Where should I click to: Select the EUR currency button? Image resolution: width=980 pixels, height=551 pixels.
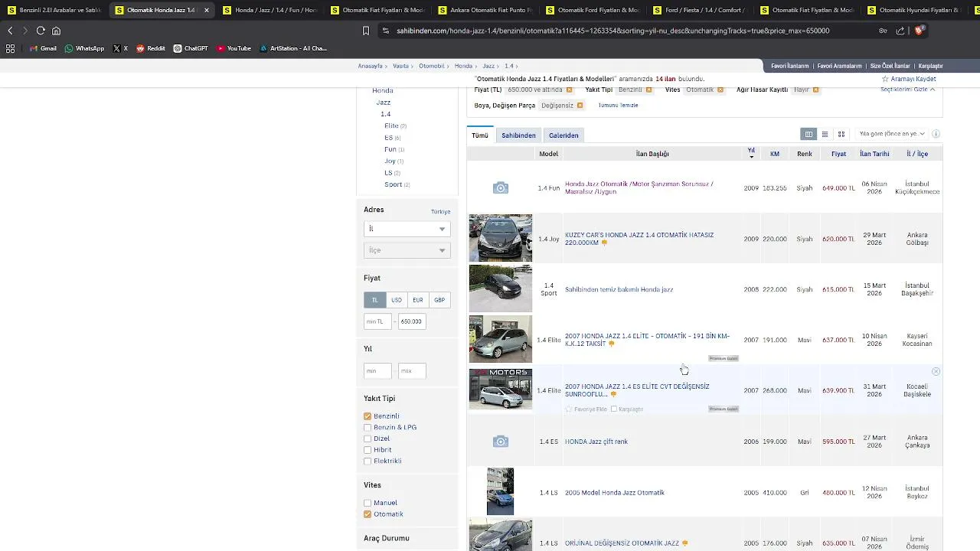pyautogui.click(x=417, y=300)
